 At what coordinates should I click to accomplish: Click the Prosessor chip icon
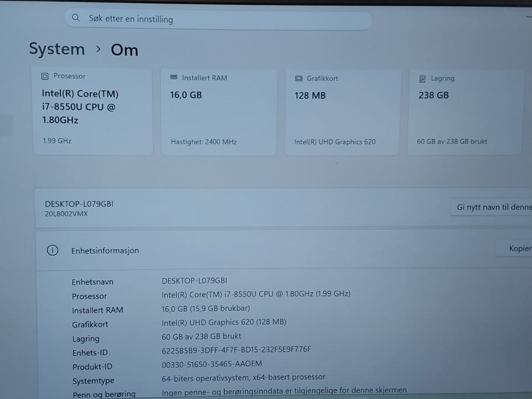[45, 76]
